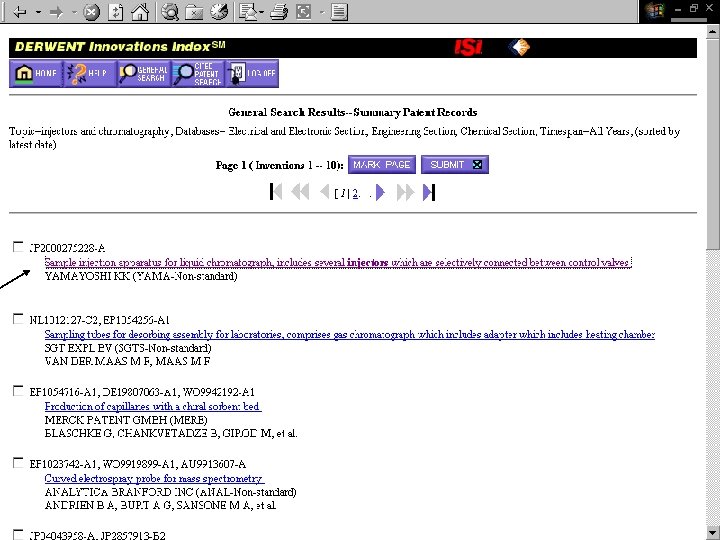720x540 pixels.
Task: Open the Cited Patent Search button
Action: [198, 73]
